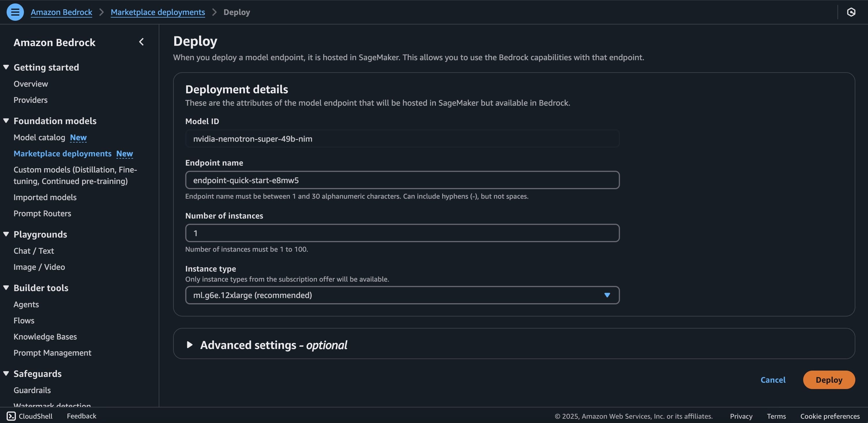The width and height of the screenshot is (868, 423).
Task: Go to Prompt Routers sidebar item
Action: (x=42, y=214)
